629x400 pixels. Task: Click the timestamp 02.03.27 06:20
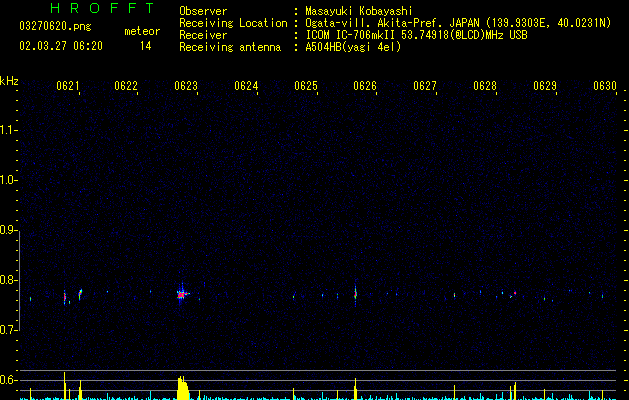tap(61, 46)
